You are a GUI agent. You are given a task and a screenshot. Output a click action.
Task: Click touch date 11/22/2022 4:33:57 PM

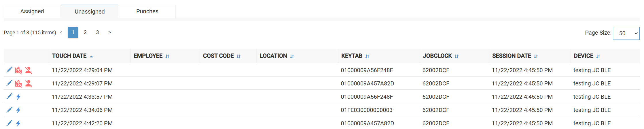pyautogui.click(x=82, y=97)
